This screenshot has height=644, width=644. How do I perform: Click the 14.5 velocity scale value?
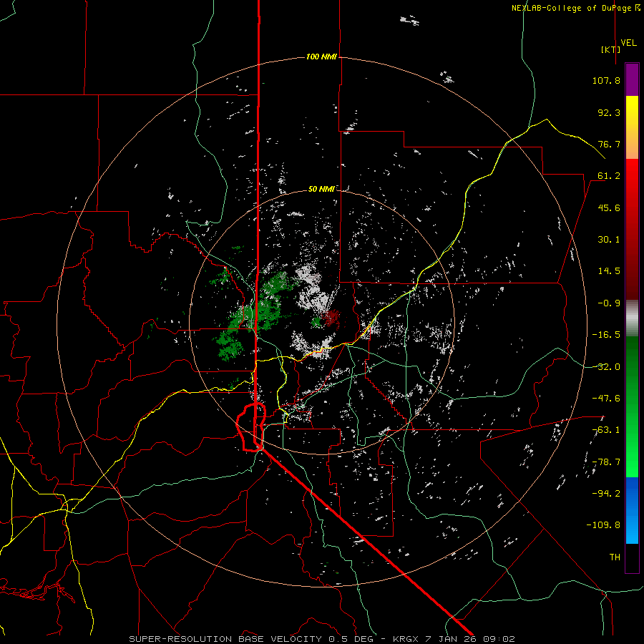tap(609, 271)
